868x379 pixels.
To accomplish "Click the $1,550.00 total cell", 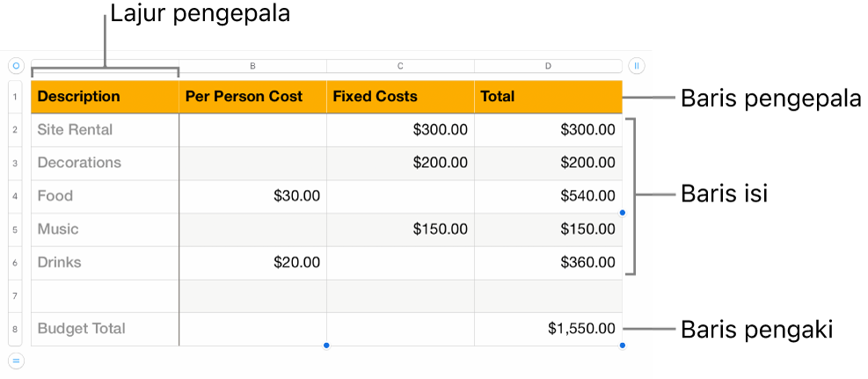I will point(548,329).
